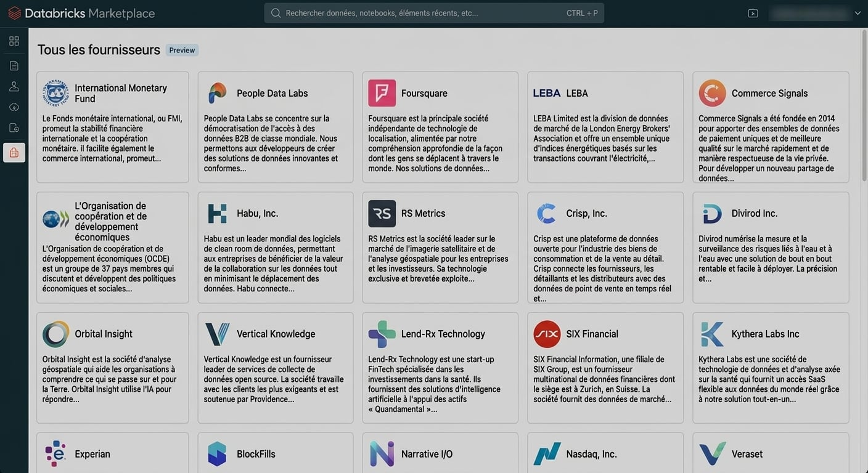Click the SIX Financial red logo

click(x=547, y=334)
